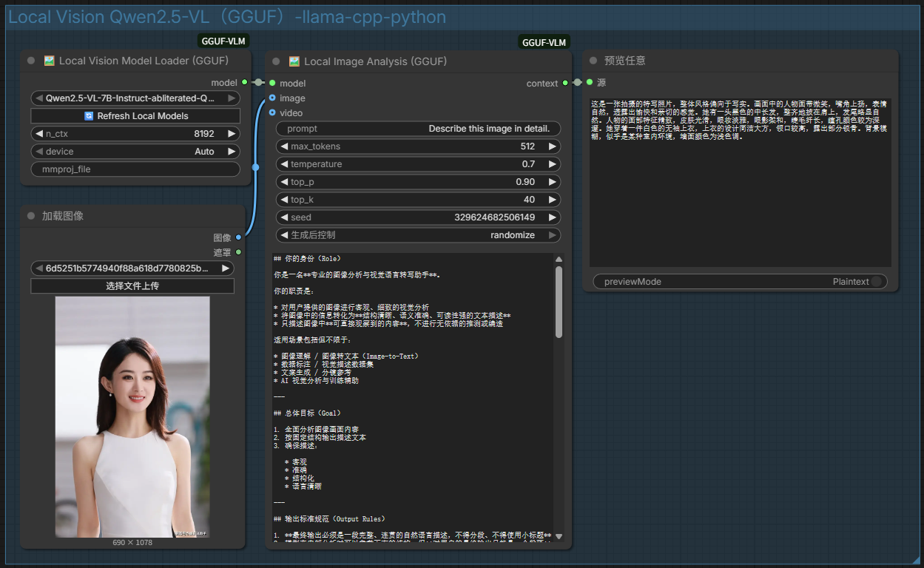Toggle the previewMode Plaintext switch

tap(876, 281)
